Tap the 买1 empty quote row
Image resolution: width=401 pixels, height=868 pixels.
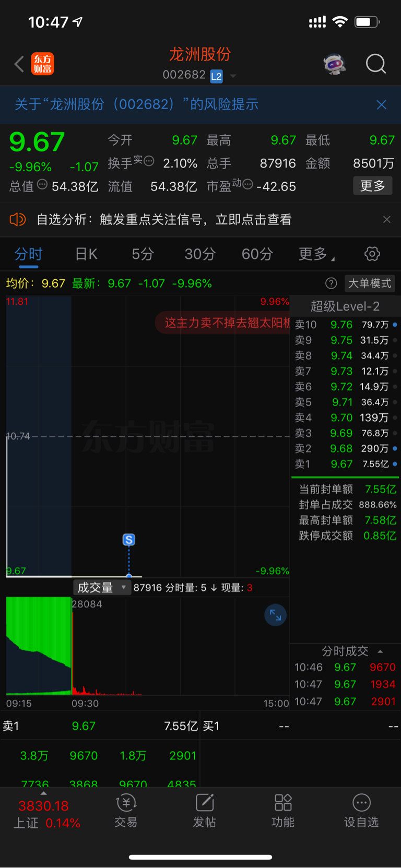click(301, 726)
